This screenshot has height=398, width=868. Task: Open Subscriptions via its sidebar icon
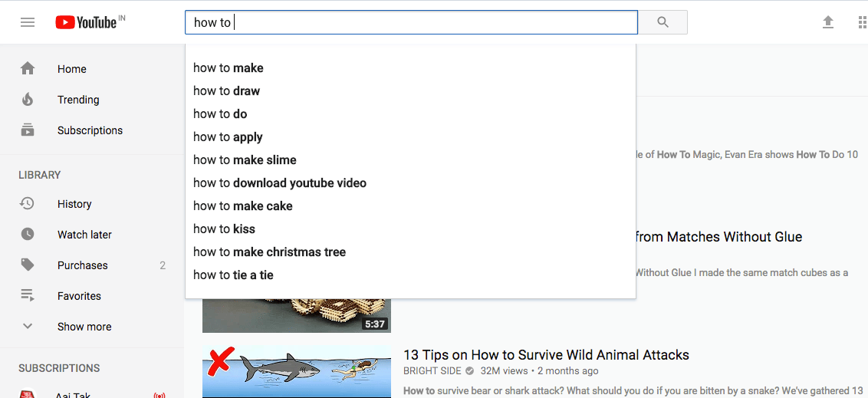coord(28,130)
